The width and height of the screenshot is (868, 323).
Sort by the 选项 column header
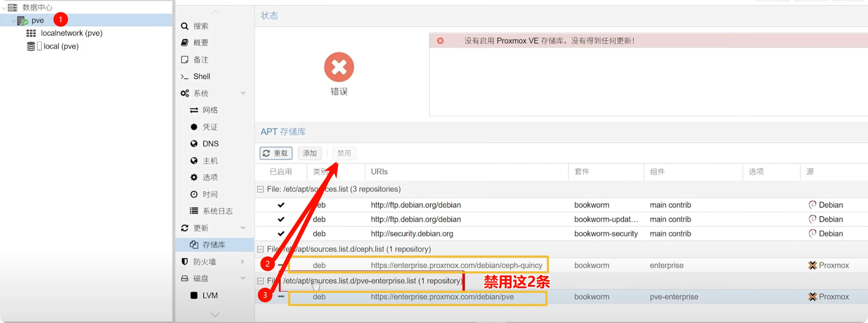pyautogui.click(x=771, y=172)
